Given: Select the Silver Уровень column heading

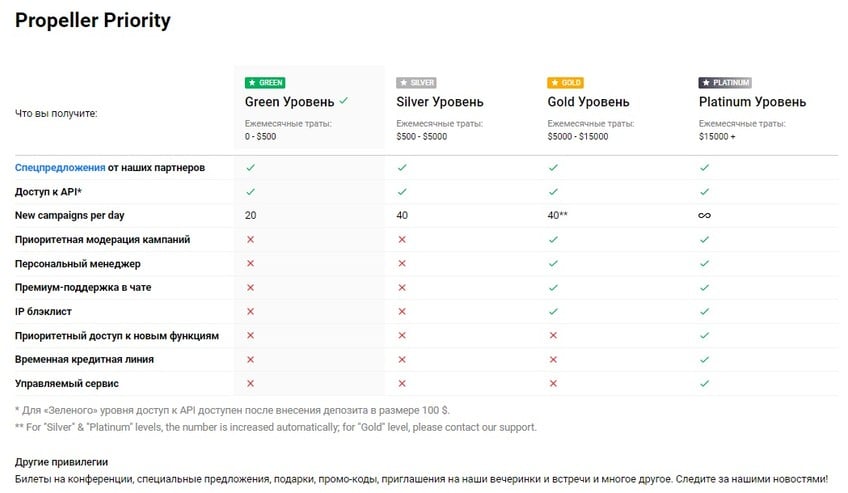Looking at the screenshot, I should point(440,102).
